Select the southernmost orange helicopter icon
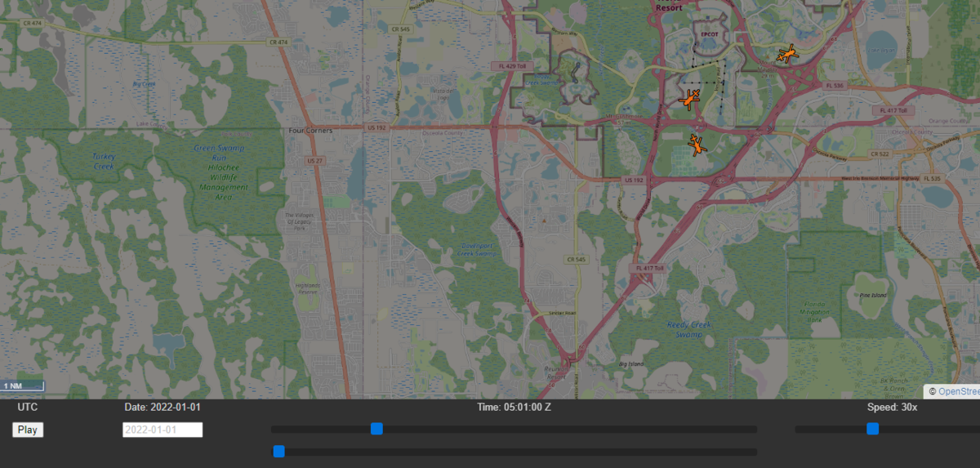 point(697,145)
